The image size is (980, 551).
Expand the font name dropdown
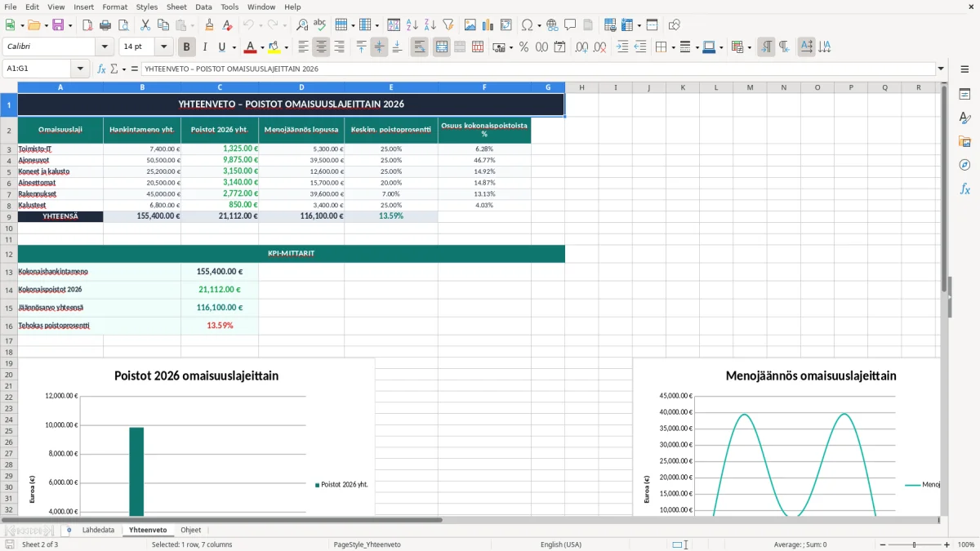coord(104,47)
